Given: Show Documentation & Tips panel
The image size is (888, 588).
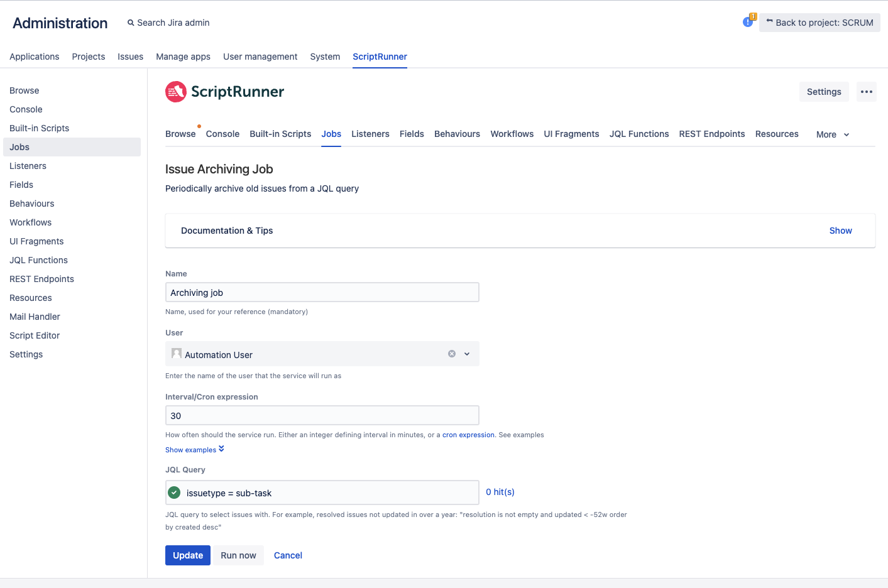Looking at the screenshot, I should 840,231.
